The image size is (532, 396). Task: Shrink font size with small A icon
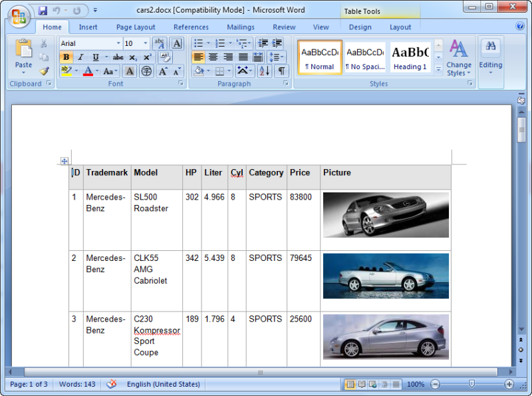point(177,71)
